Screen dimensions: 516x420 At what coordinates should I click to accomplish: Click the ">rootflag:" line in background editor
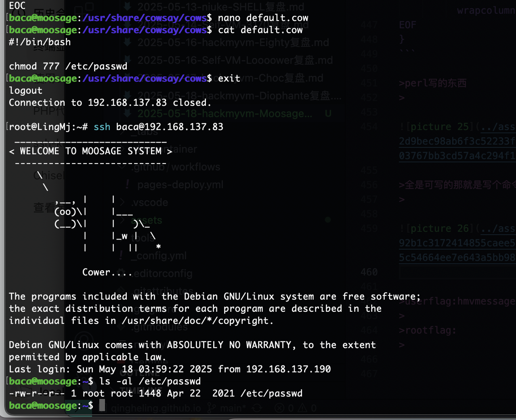click(x=428, y=330)
